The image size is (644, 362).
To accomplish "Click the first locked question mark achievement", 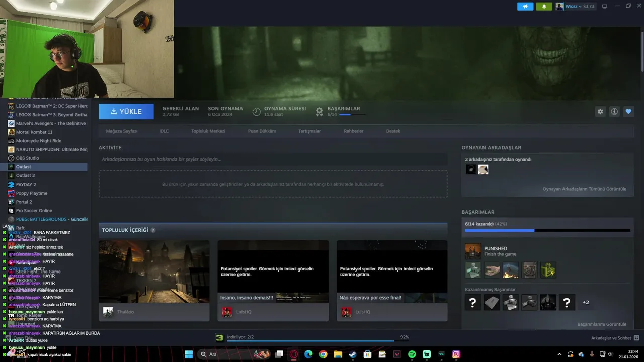I will tap(473, 302).
